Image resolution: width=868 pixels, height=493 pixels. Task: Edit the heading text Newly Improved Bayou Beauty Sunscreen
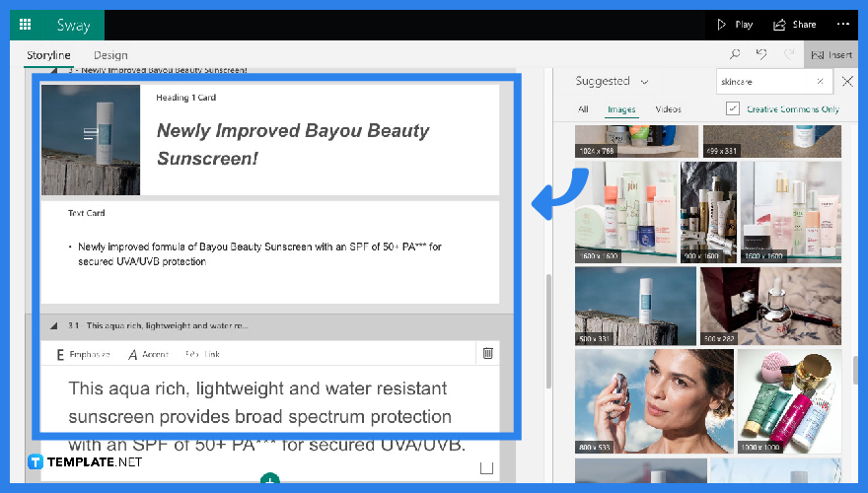pyautogui.click(x=293, y=144)
